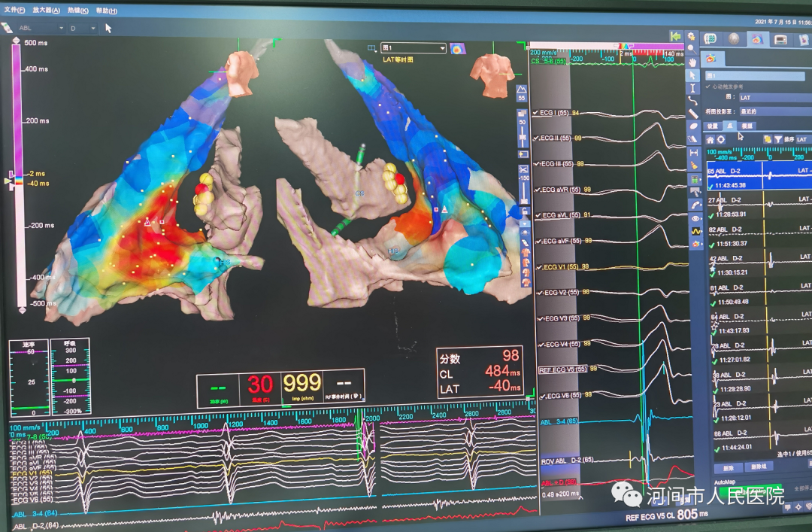
Task: Click the distance measurement tool icon
Action: pos(693,153)
